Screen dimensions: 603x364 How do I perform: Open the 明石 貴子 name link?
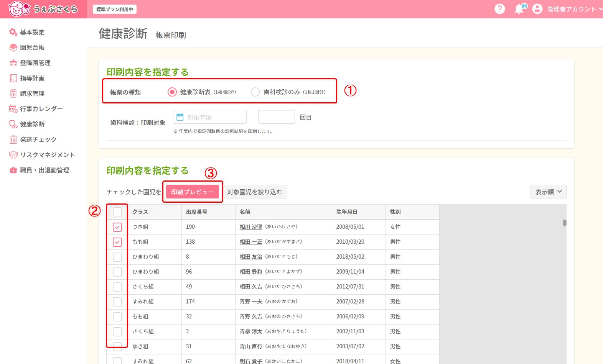[x=251, y=361]
